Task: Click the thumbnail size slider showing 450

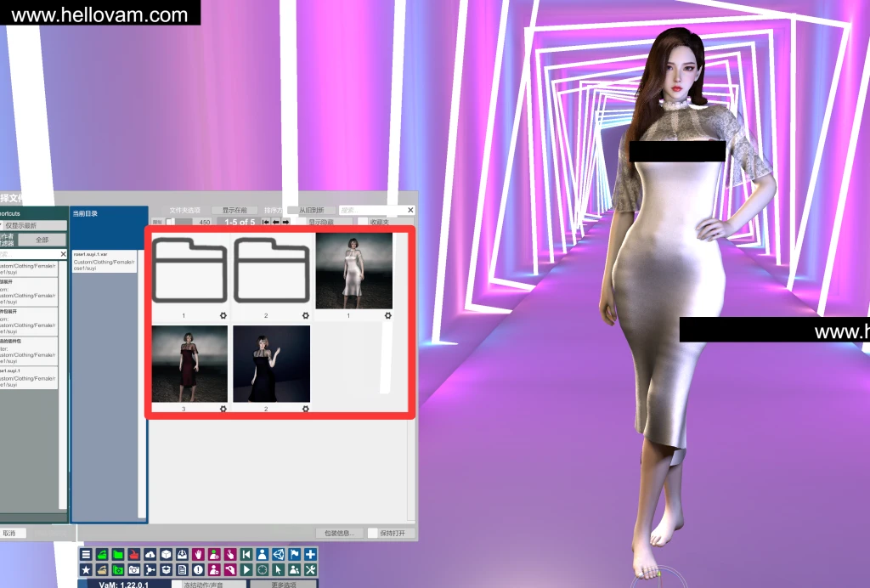Action: click(x=189, y=222)
